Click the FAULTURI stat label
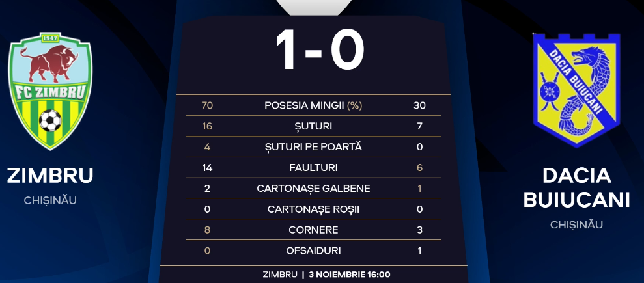This screenshot has height=283, width=644. tap(313, 168)
